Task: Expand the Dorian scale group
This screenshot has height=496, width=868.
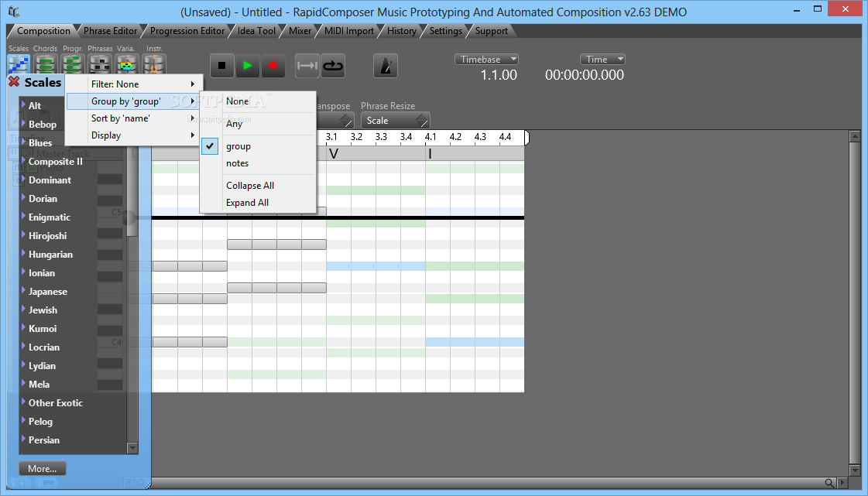Action: coord(23,197)
